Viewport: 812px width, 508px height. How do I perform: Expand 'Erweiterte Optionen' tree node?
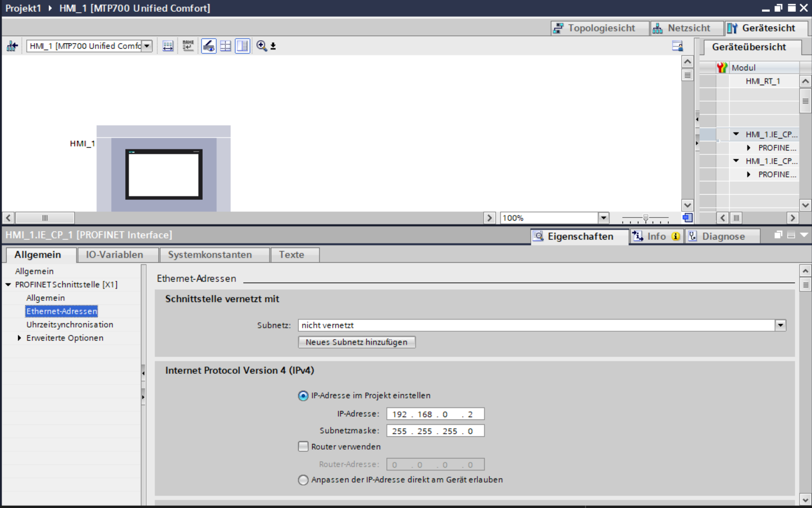[x=20, y=338]
